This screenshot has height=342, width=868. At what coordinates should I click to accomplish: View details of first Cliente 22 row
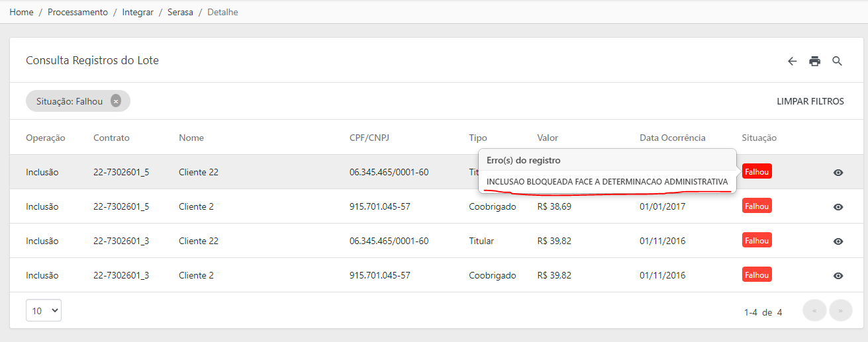pyautogui.click(x=838, y=172)
